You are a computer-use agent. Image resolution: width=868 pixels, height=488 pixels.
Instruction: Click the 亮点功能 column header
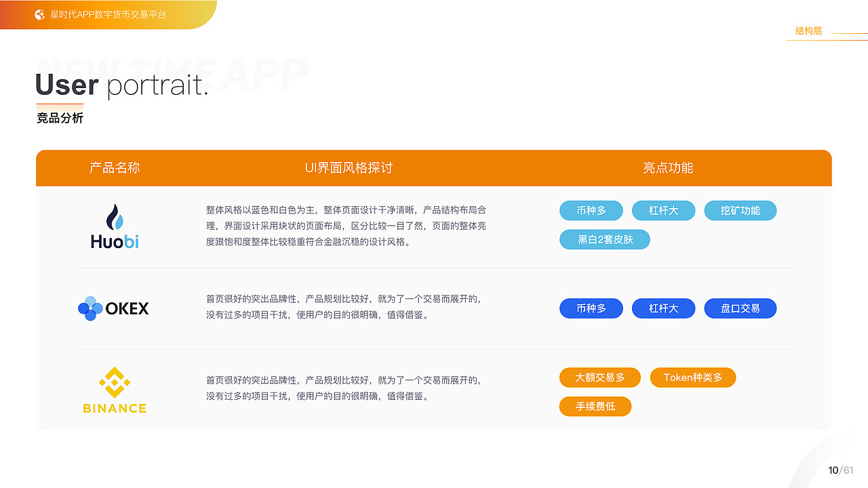tap(668, 168)
